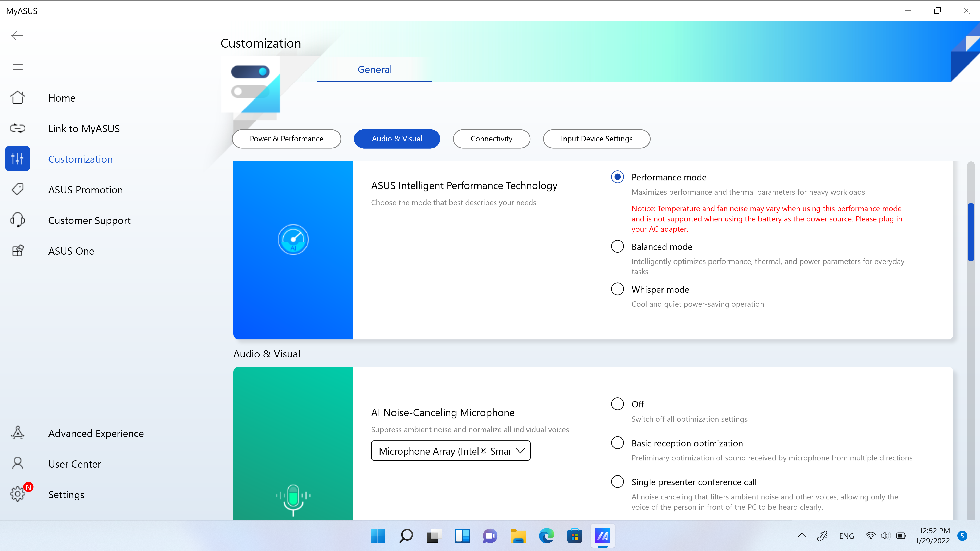The width and height of the screenshot is (980, 551).
Task: Go to Home in the sidebar
Action: coord(62,98)
